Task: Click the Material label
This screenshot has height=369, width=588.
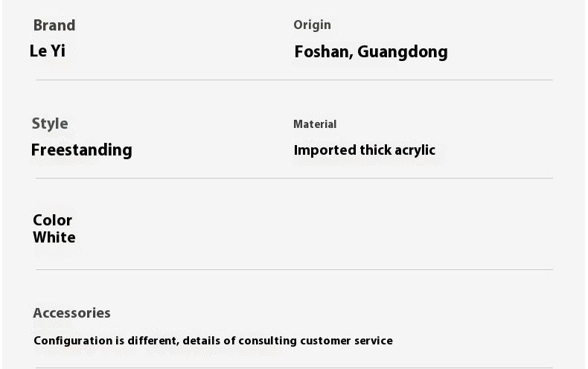Action: point(315,124)
